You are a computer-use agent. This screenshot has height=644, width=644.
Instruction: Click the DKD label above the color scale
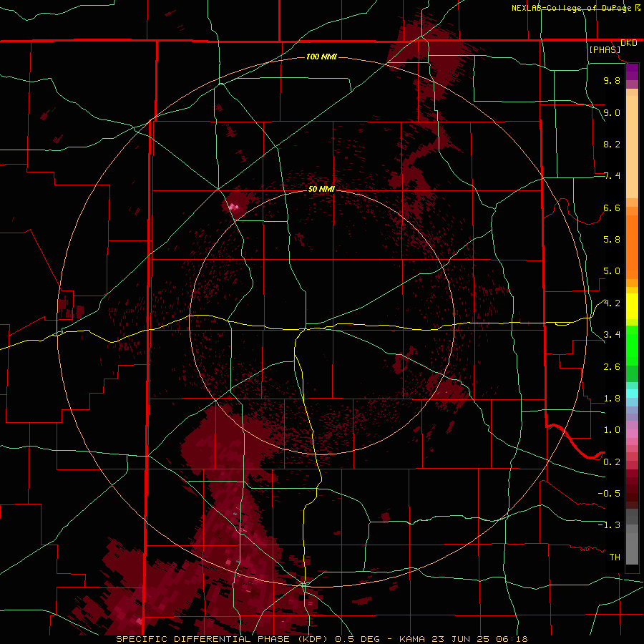629,43
